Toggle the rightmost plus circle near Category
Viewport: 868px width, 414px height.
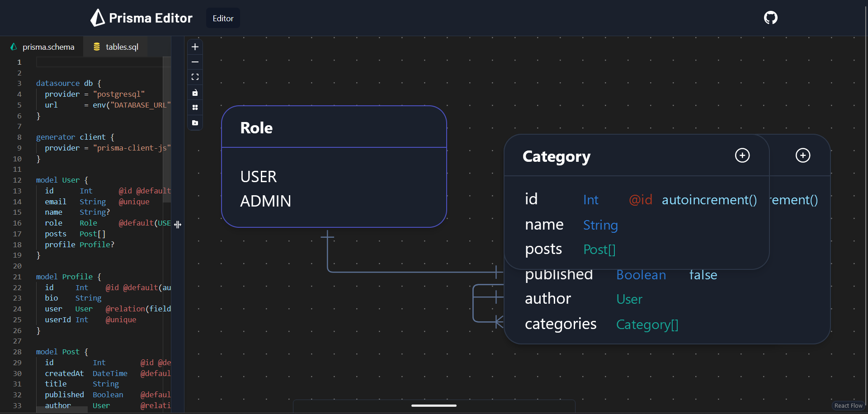803,155
